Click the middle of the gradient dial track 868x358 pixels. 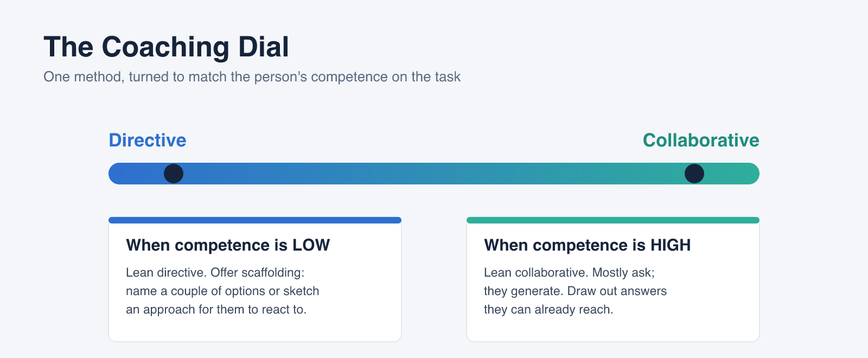(434, 174)
